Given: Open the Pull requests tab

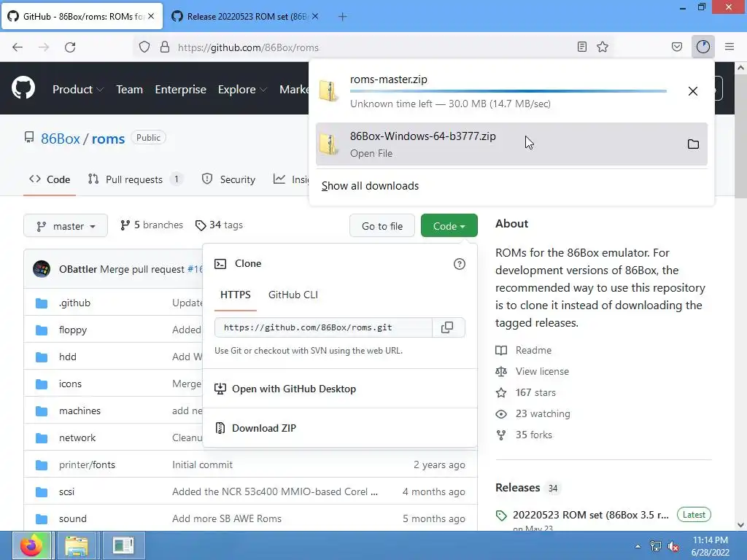Looking at the screenshot, I should (x=134, y=179).
